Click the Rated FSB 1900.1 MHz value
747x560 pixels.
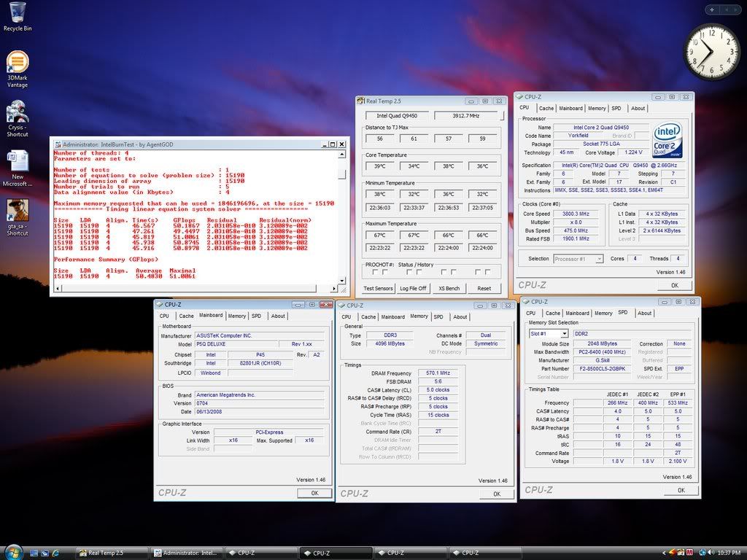pos(576,239)
